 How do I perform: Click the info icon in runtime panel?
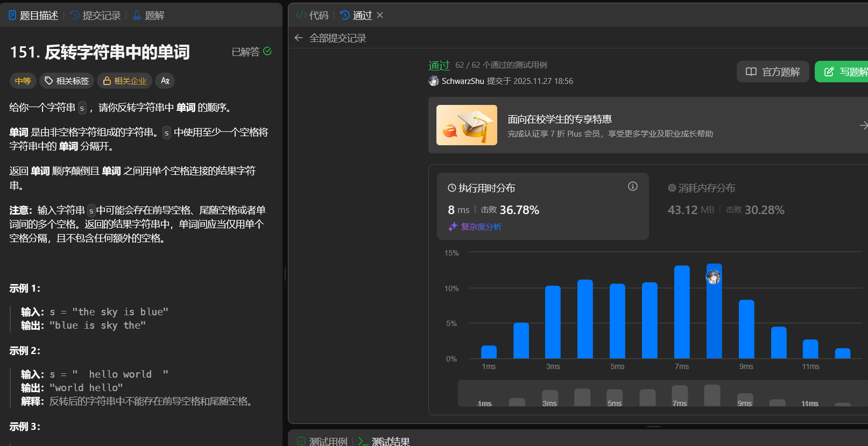point(633,186)
